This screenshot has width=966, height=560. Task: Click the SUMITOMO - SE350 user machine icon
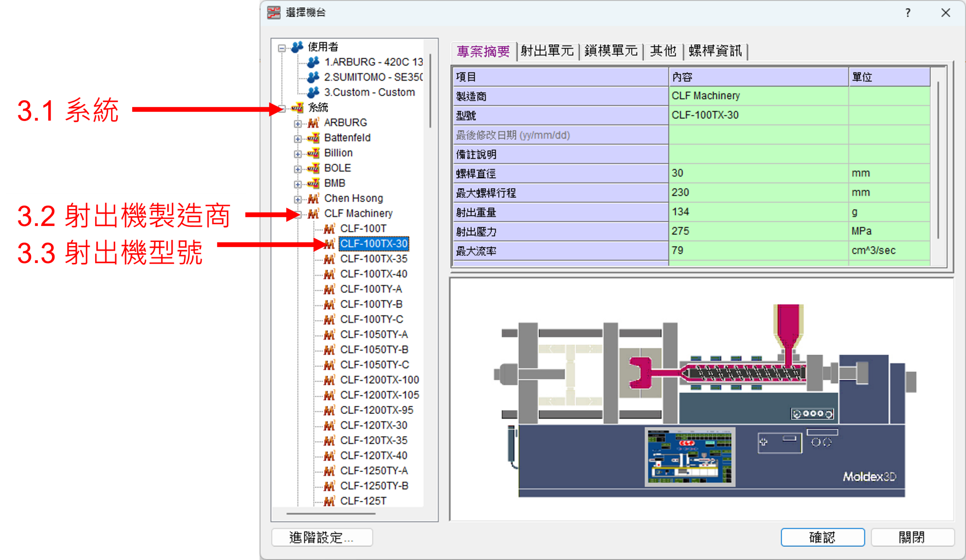pos(314,77)
